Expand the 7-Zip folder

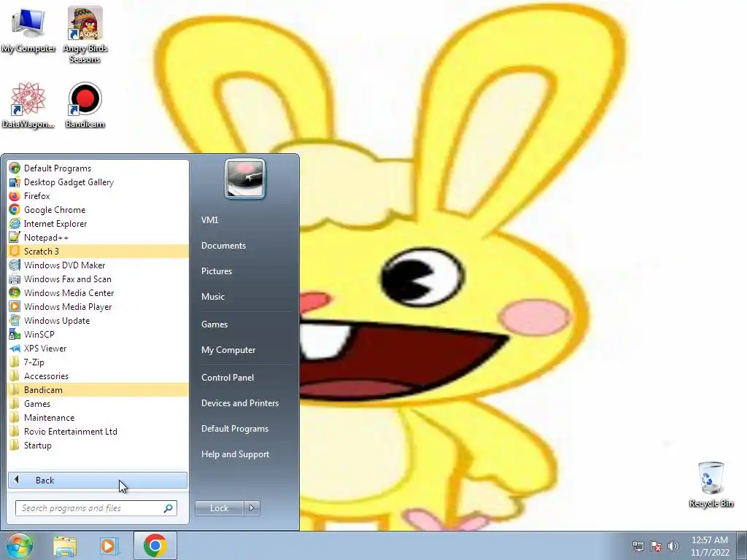click(98, 362)
